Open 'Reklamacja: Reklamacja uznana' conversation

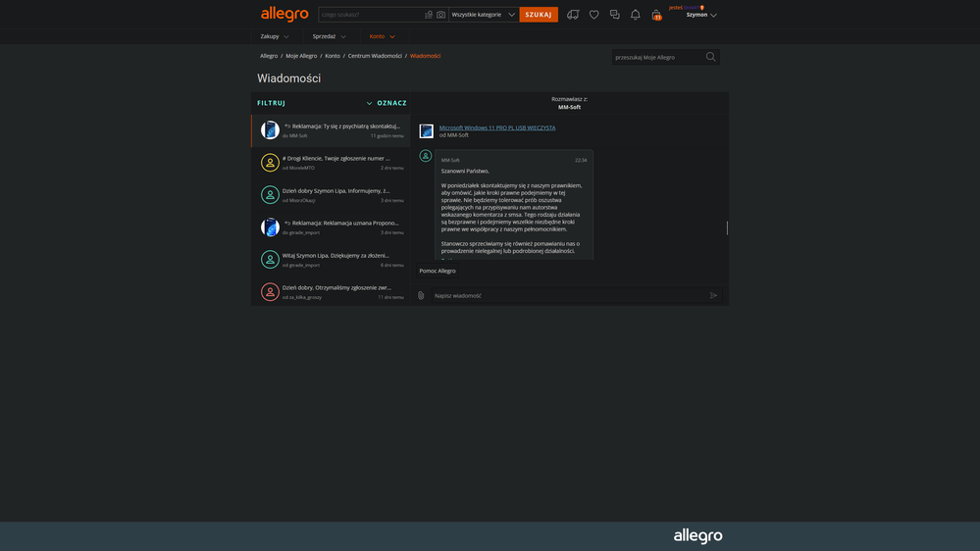pos(331,226)
